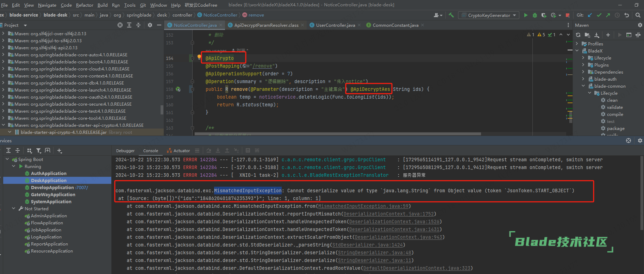Select opened file locate icon in Project panel

click(x=120, y=25)
